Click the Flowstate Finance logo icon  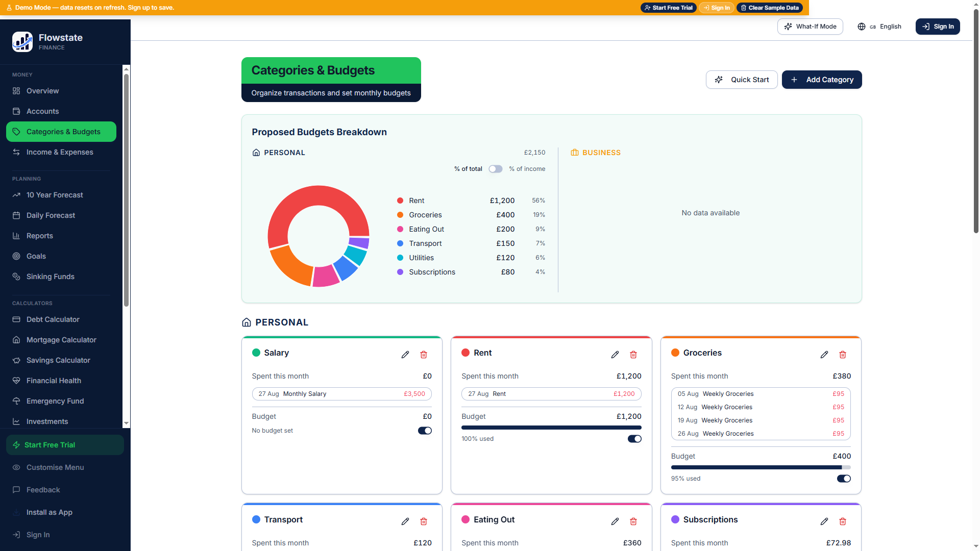click(x=22, y=42)
